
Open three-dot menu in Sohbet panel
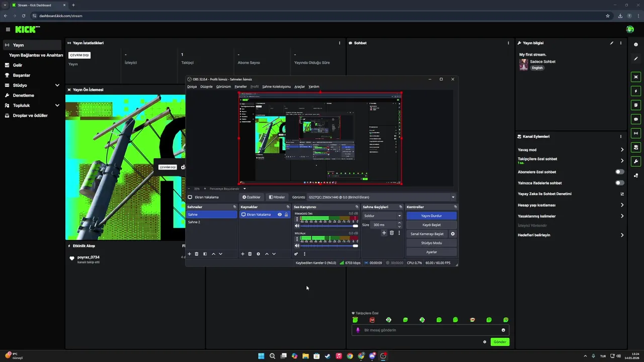509,43
